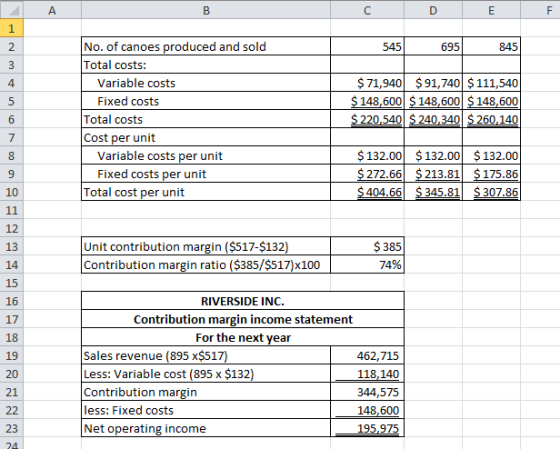560x449 pixels.
Task: Click the $148,600 cell in column C row 5
Action: click(368, 101)
